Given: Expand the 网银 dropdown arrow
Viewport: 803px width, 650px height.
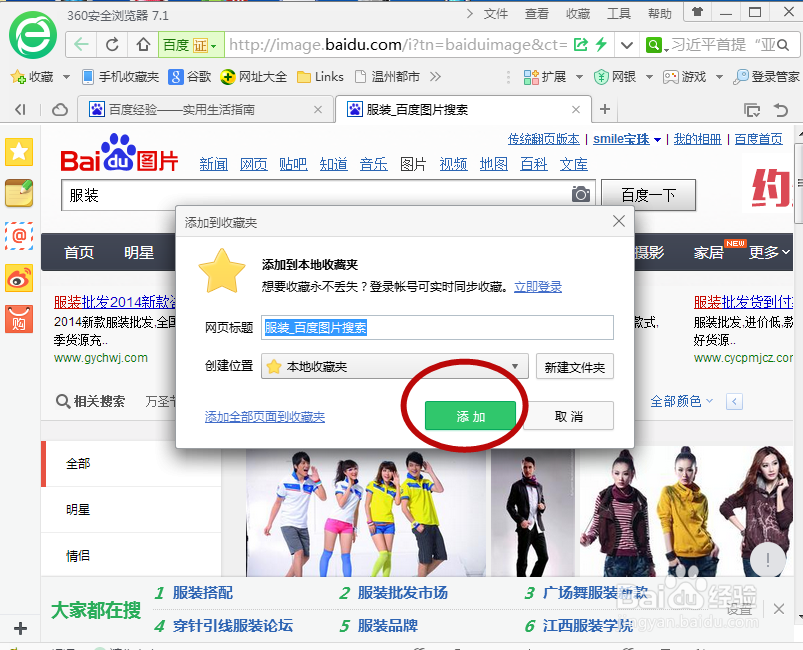Looking at the screenshot, I should (649, 77).
